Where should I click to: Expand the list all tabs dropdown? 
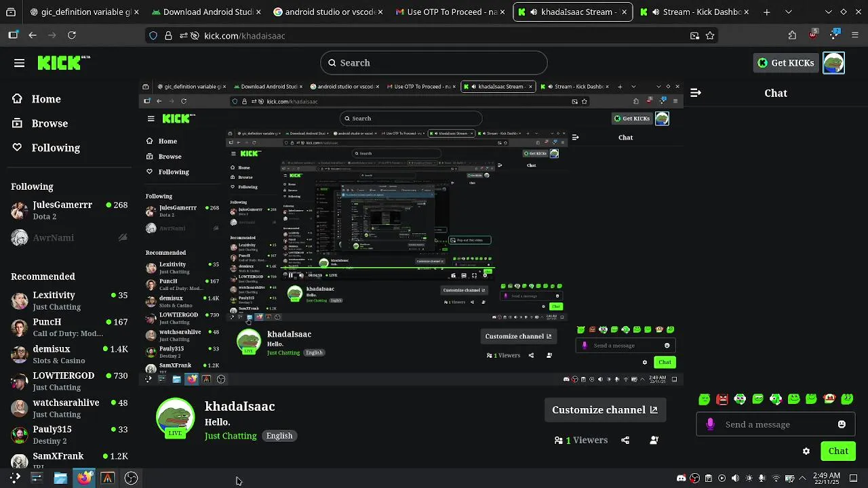[x=788, y=12]
